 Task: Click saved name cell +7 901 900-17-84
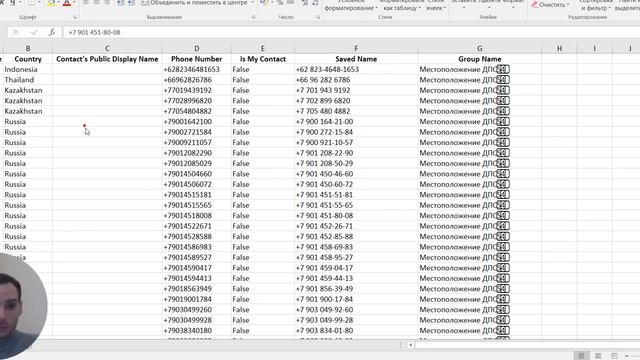(356, 299)
